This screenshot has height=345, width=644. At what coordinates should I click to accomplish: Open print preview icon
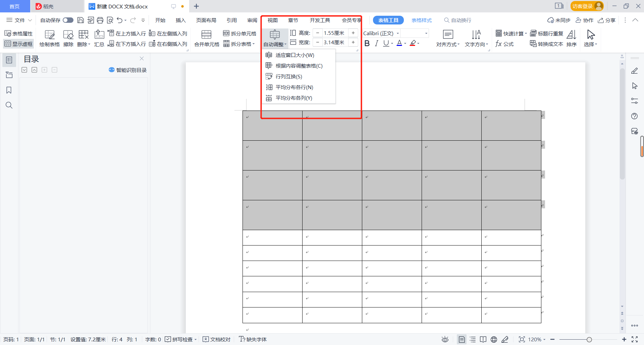point(110,20)
